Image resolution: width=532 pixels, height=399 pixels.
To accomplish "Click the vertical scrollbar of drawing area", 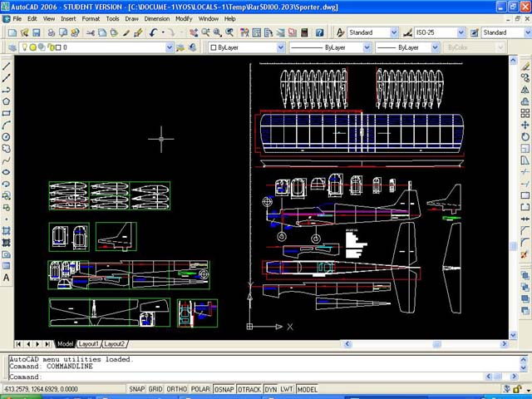I will coord(511,247).
